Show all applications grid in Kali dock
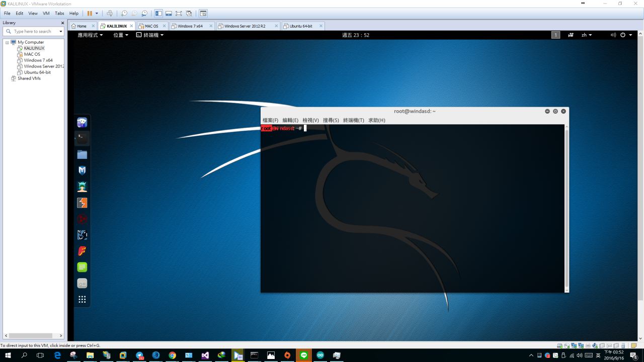The image size is (644, 362). 82,299
